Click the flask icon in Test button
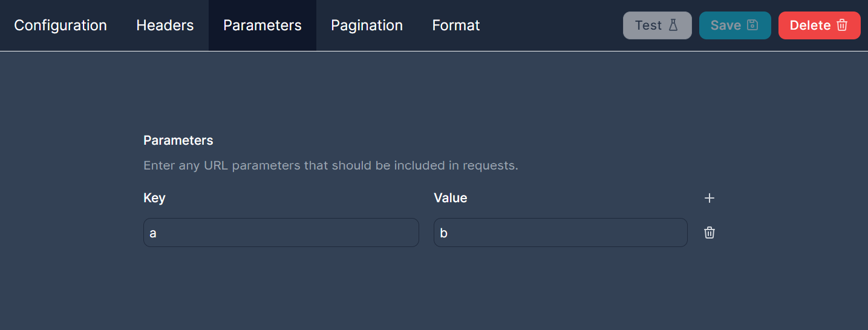Image resolution: width=868 pixels, height=330 pixels. point(673,25)
